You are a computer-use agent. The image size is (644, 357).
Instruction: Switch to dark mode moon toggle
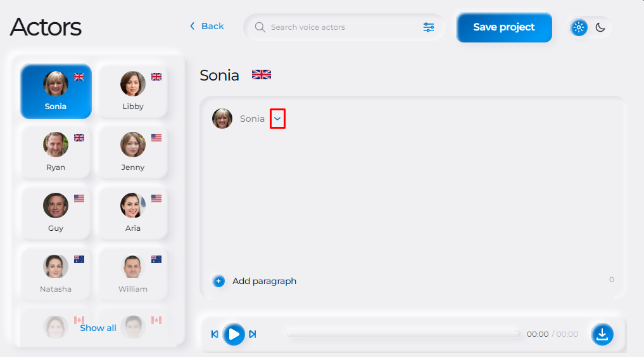tap(600, 27)
